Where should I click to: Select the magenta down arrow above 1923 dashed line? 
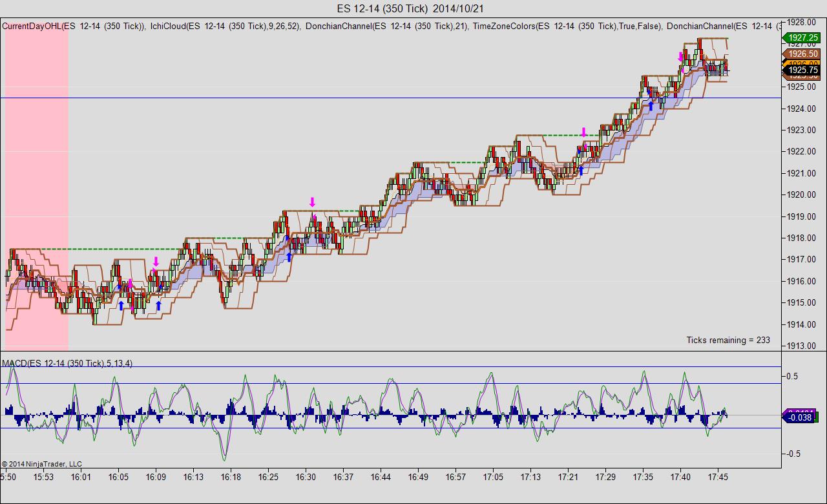click(583, 132)
